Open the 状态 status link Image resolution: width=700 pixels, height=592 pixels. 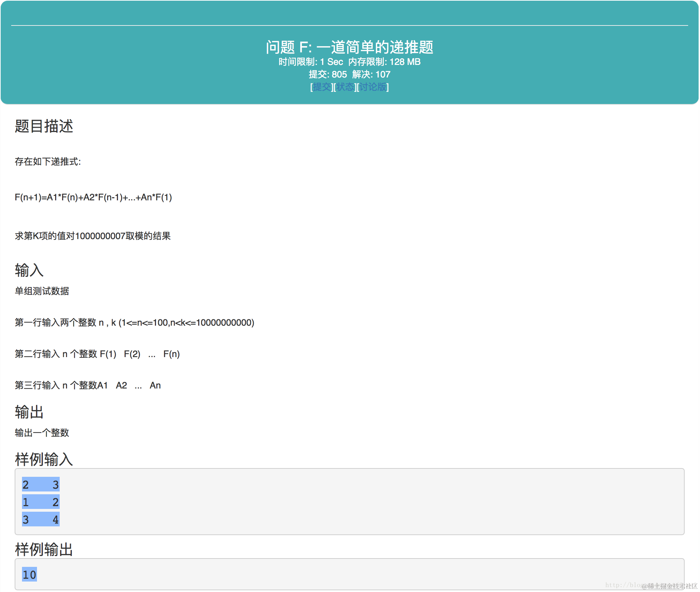(x=345, y=87)
